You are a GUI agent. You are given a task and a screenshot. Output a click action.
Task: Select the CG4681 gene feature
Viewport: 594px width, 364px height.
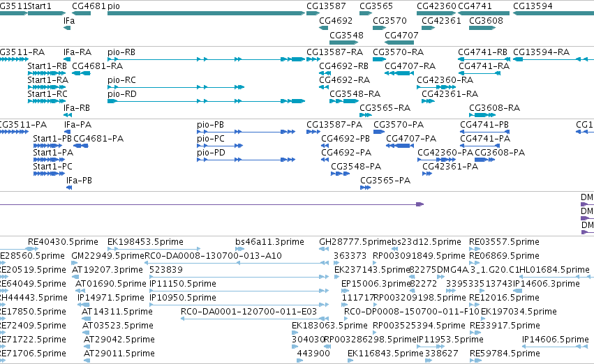point(82,13)
